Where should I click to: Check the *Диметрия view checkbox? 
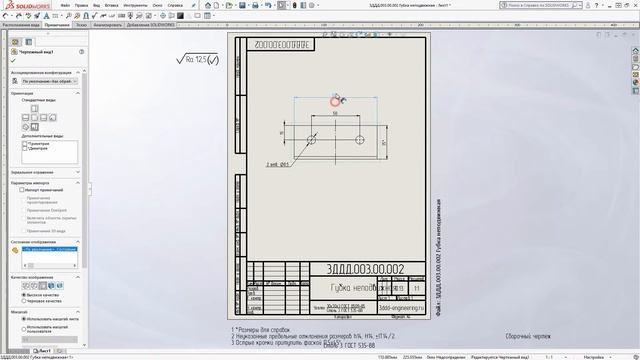pos(24,149)
